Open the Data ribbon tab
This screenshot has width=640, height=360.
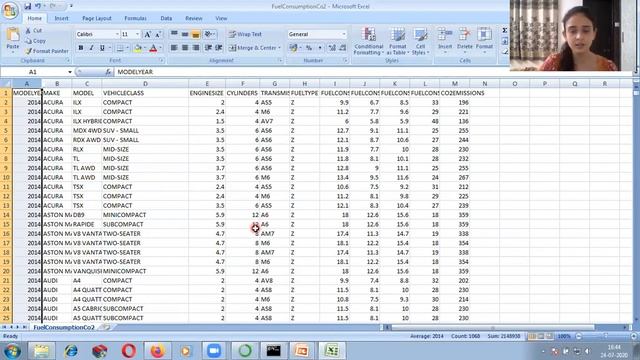(x=166, y=18)
